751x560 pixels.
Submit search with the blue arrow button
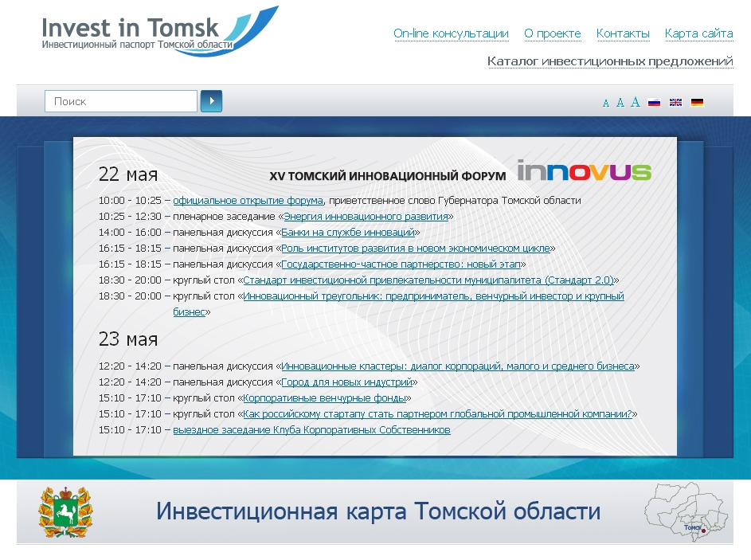click(x=211, y=101)
